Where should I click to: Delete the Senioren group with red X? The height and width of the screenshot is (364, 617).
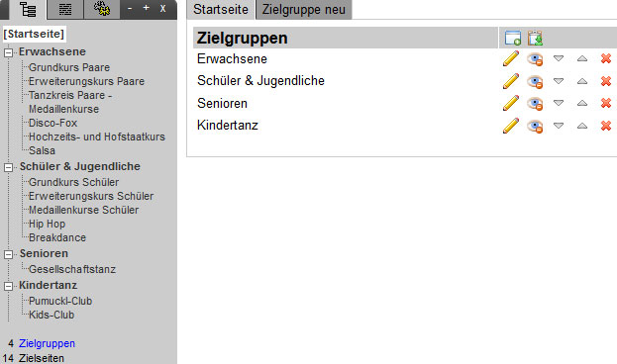[x=606, y=103]
